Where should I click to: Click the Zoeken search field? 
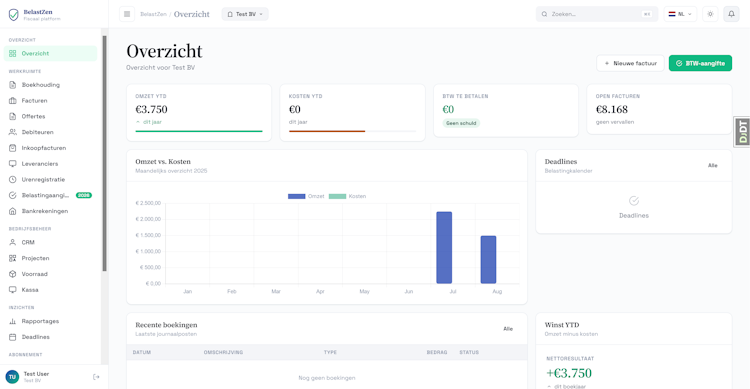596,14
